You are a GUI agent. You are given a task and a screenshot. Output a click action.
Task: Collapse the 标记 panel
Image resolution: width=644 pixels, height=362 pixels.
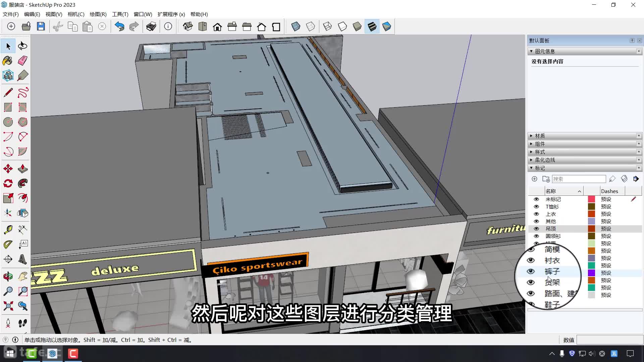531,168
